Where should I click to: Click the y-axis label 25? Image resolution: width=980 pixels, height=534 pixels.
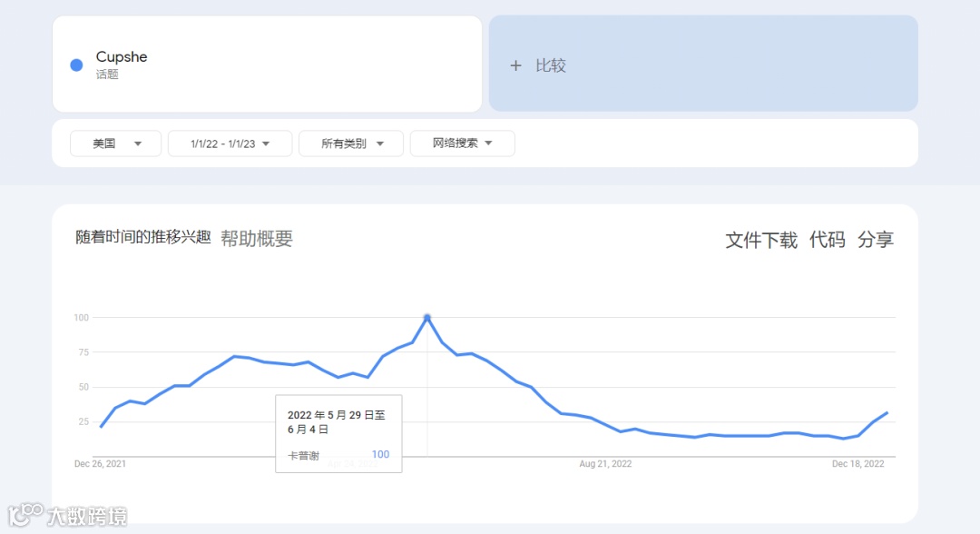click(x=83, y=421)
